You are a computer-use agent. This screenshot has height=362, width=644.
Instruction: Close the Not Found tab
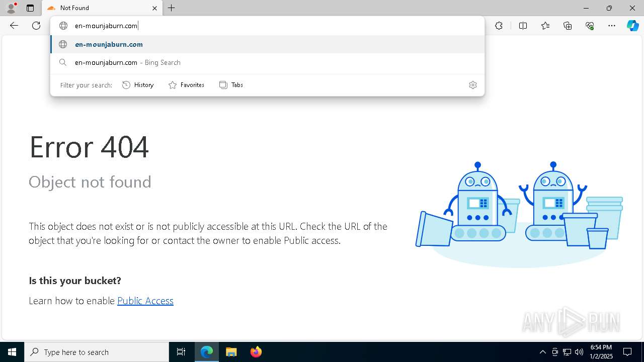pyautogui.click(x=154, y=8)
